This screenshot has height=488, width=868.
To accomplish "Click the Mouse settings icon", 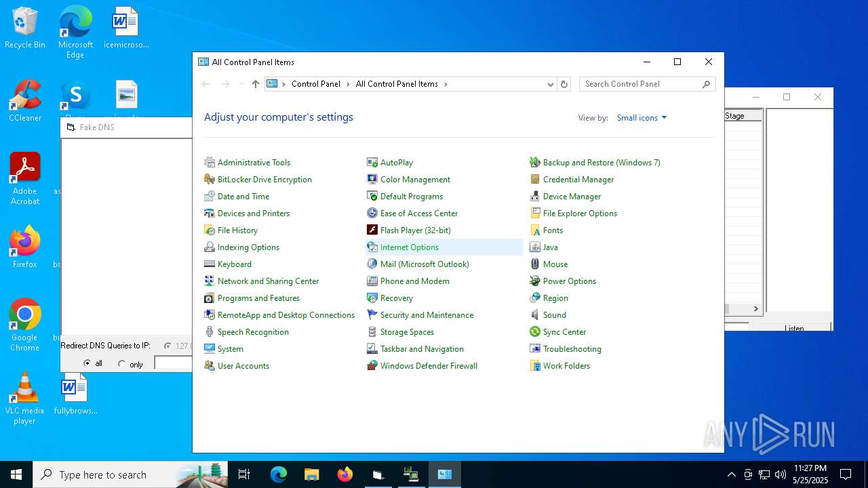I will (x=535, y=264).
